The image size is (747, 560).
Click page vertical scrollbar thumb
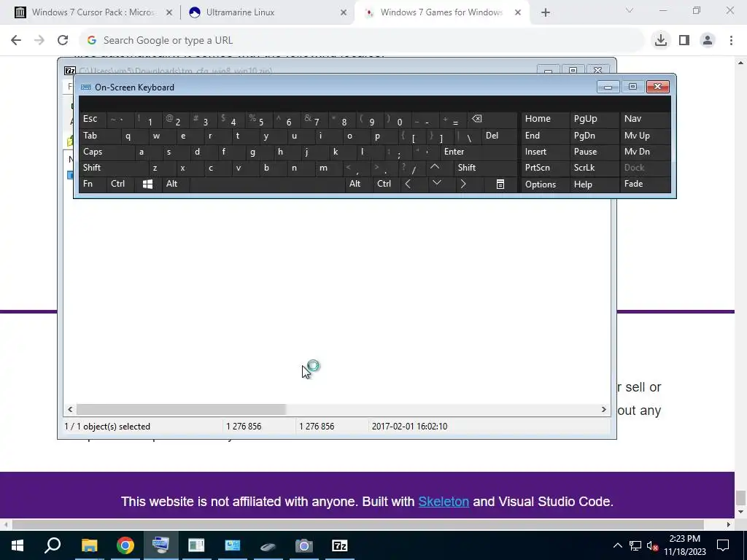click(x=740, y=497)
